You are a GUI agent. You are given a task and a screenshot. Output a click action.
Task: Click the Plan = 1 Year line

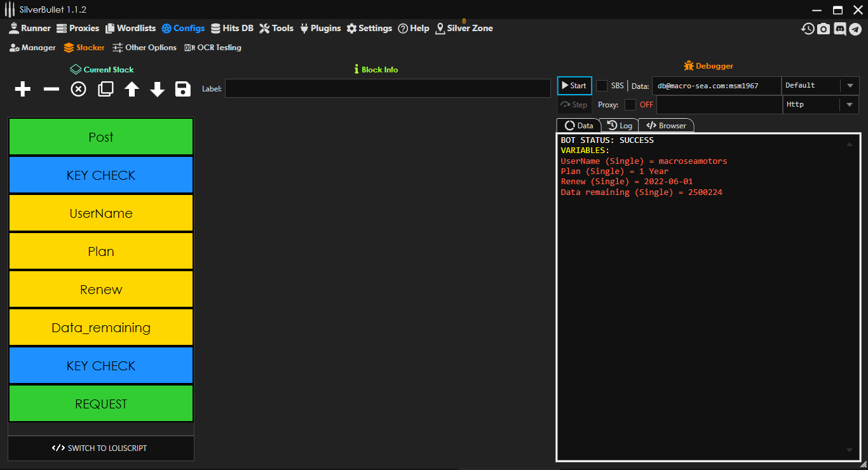click(614, 171)
